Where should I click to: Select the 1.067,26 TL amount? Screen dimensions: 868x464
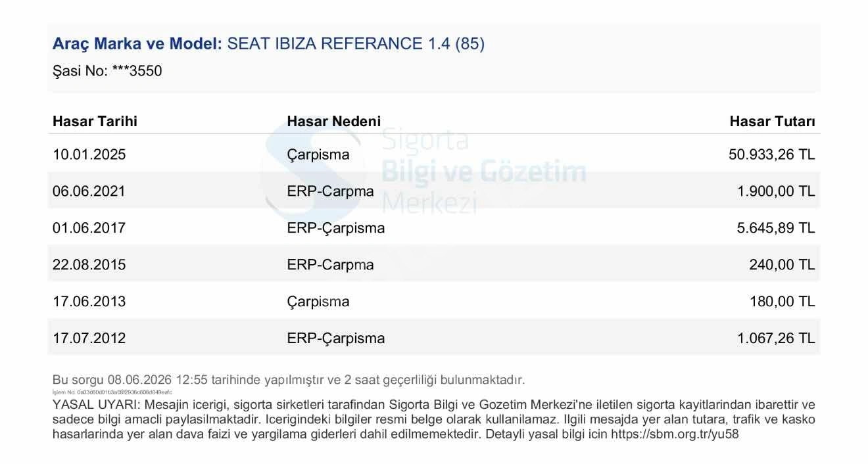click(x=776, y=338)
